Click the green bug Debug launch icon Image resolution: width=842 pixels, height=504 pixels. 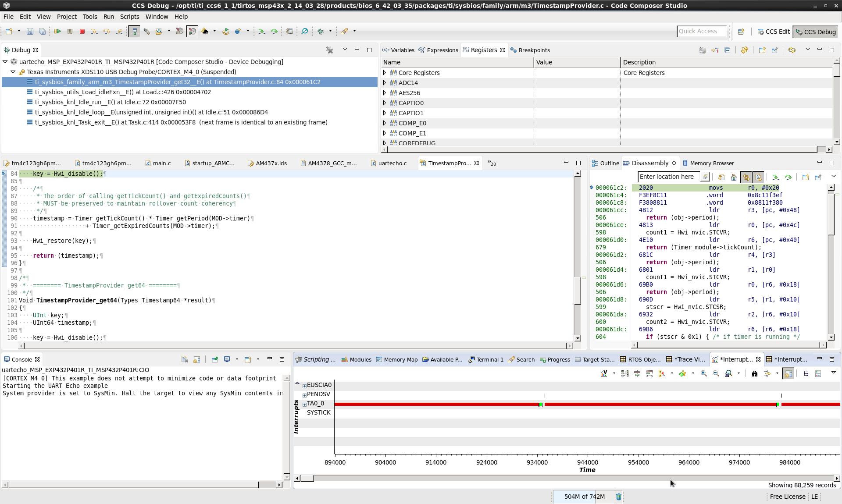point(321,31)
